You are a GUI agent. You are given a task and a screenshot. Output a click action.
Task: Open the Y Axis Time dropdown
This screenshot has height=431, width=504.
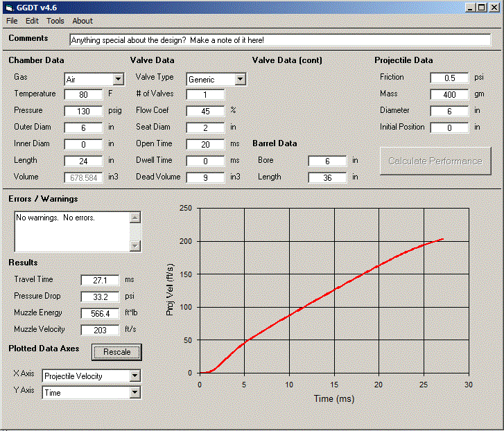click(134, 393)
